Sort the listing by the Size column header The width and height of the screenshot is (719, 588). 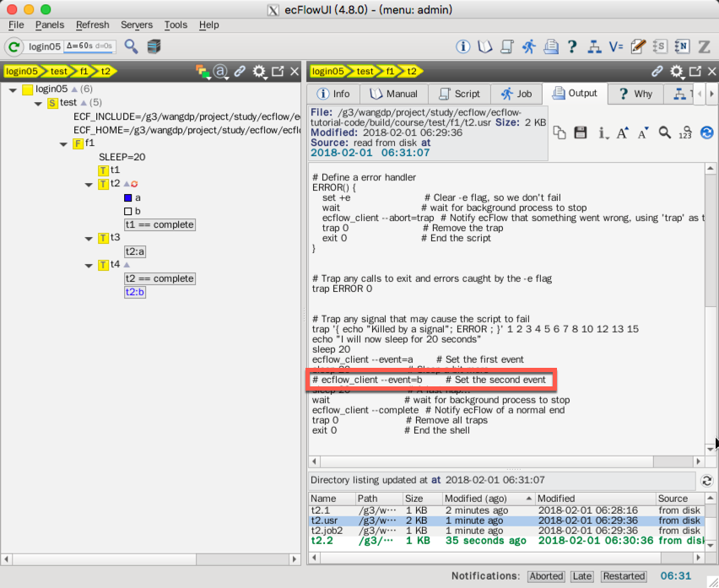422,499
